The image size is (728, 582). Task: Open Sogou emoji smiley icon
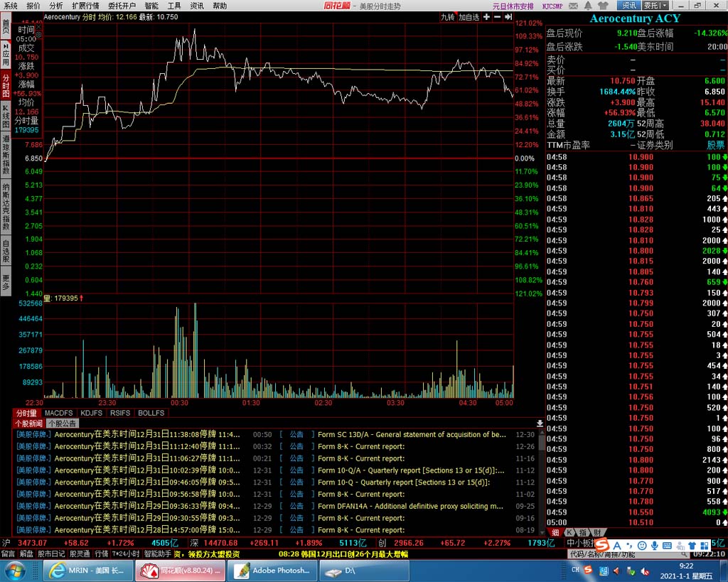[x=642, y=545]
